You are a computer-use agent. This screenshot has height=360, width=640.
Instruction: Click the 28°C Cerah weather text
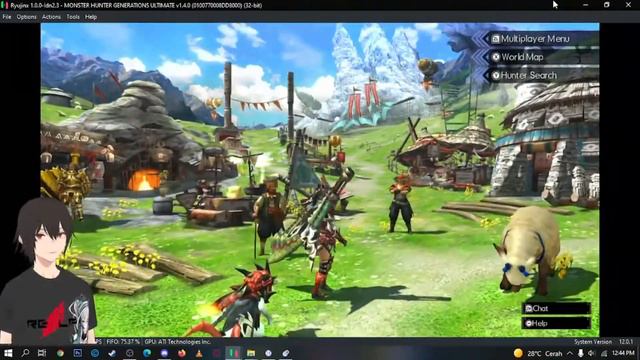click(544, 353)
